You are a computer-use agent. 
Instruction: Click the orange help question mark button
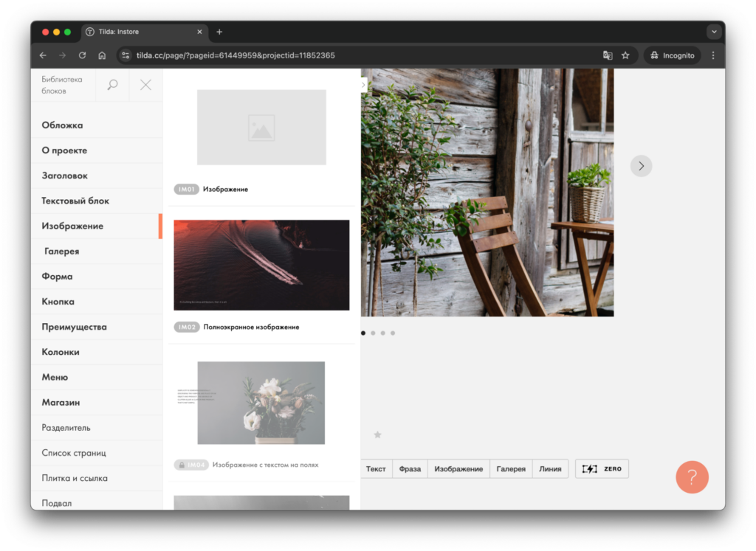(692, 477)
